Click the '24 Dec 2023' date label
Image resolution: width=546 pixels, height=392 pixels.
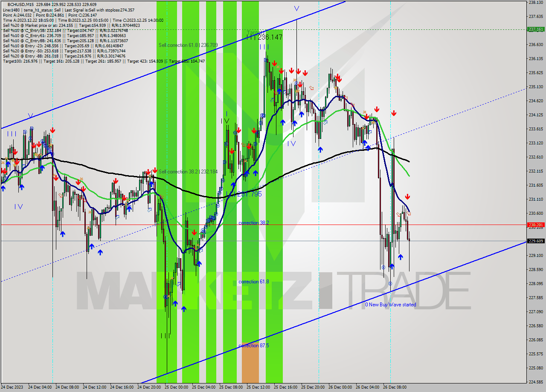pos(13,387)
